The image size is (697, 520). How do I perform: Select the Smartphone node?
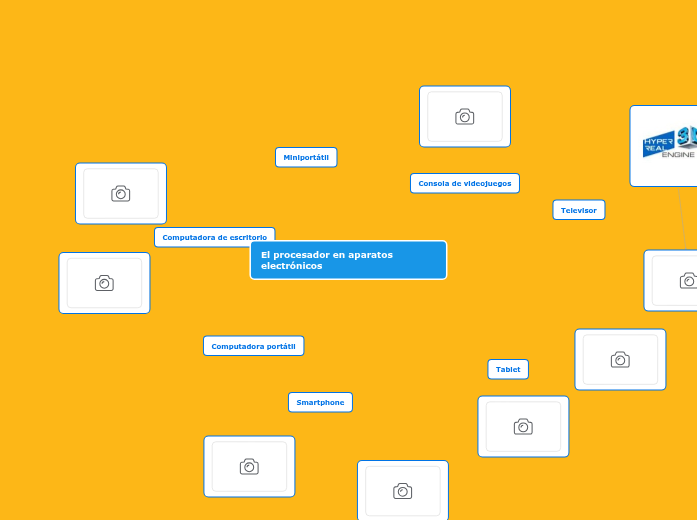pos(320,402)
